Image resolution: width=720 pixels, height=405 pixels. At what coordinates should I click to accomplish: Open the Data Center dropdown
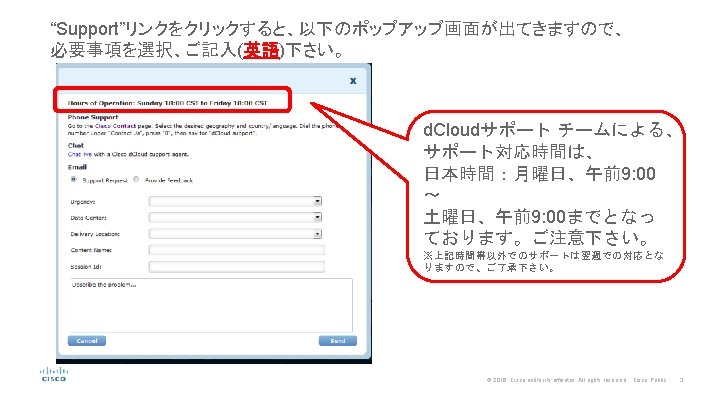click(x=235, y=217)
